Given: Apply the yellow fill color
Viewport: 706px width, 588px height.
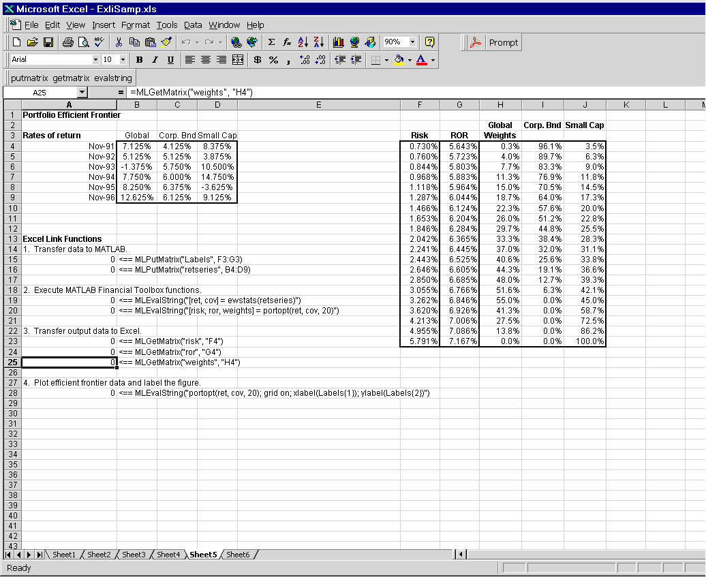Looking at the screenshot, I should [x=399, y=60].
